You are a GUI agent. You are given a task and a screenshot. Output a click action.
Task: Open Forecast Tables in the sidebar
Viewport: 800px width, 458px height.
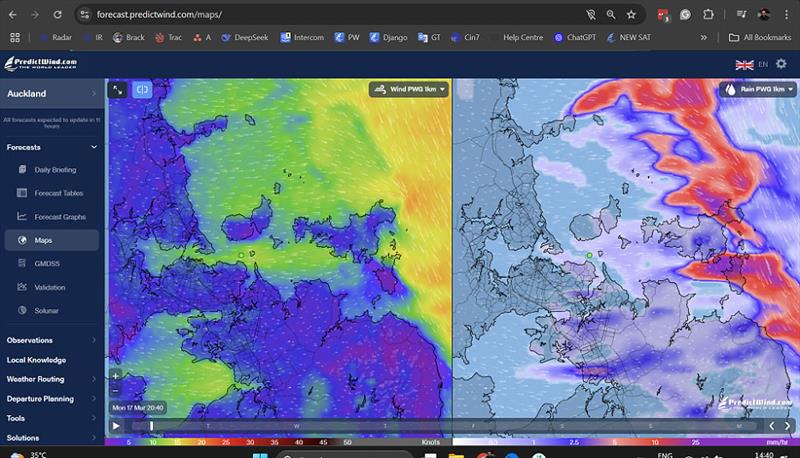pyautogui.click(x=58, y=193)
